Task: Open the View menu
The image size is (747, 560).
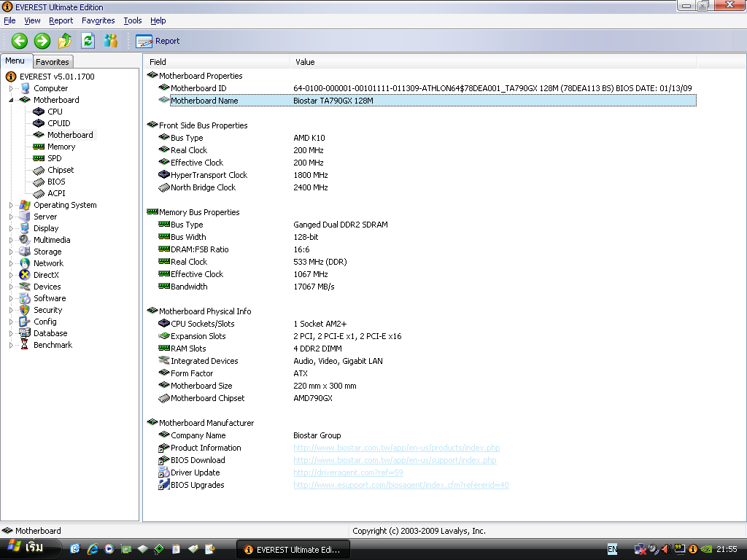Action: point(32,20)
